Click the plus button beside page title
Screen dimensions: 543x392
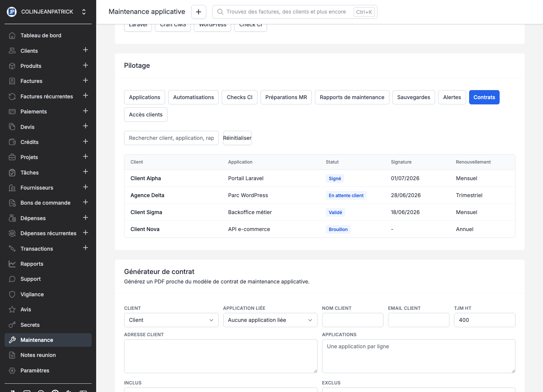(199, 12)
